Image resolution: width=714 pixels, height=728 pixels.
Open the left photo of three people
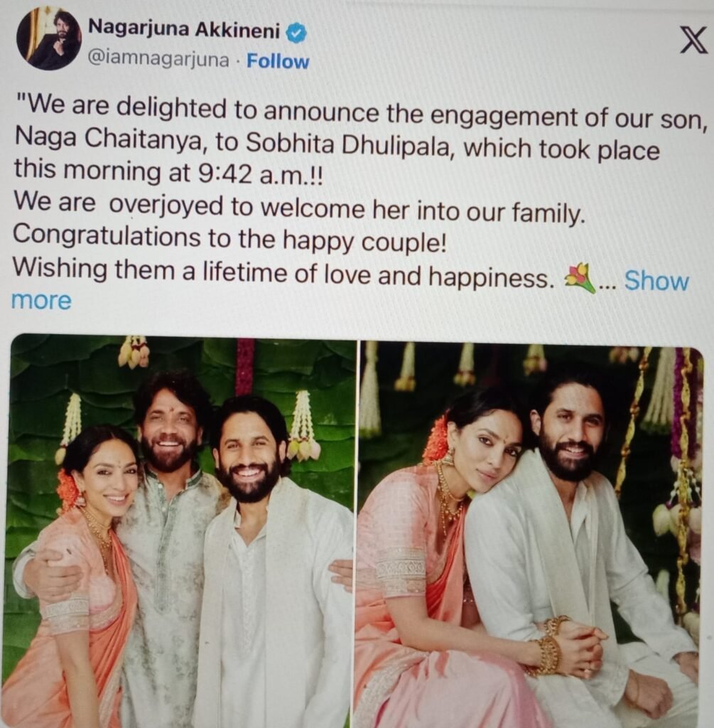181,530
